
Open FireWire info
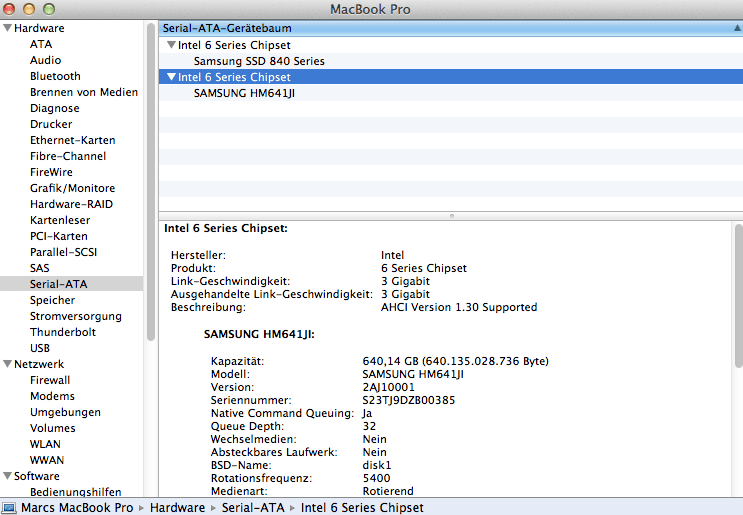click(x=51, y=172)
